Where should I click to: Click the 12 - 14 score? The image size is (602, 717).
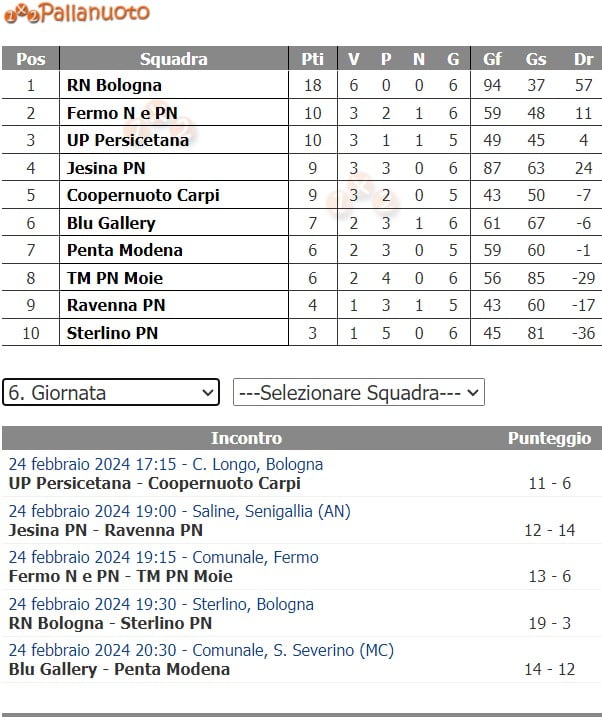click(x=550, y=530)
